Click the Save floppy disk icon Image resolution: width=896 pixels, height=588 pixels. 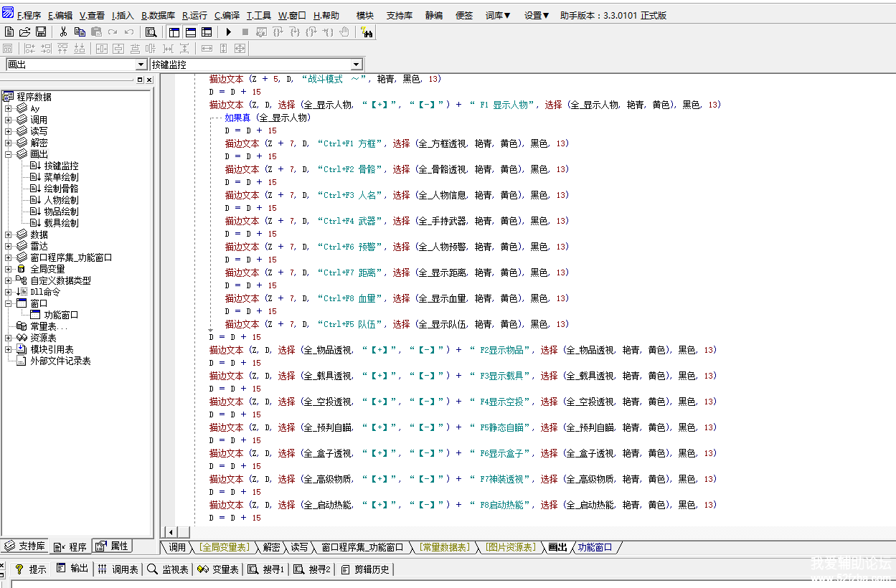coord(41,32)
